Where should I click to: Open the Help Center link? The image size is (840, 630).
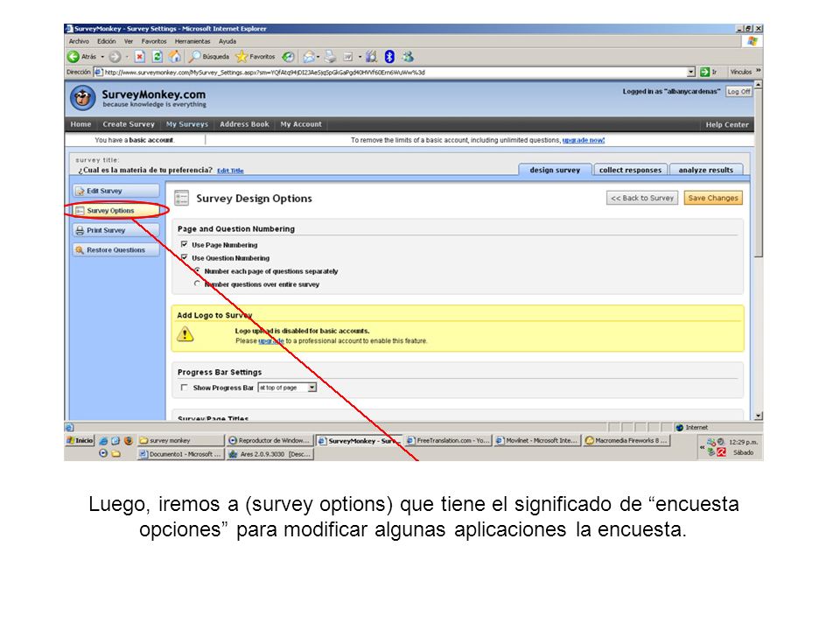[x=727, y=124]
